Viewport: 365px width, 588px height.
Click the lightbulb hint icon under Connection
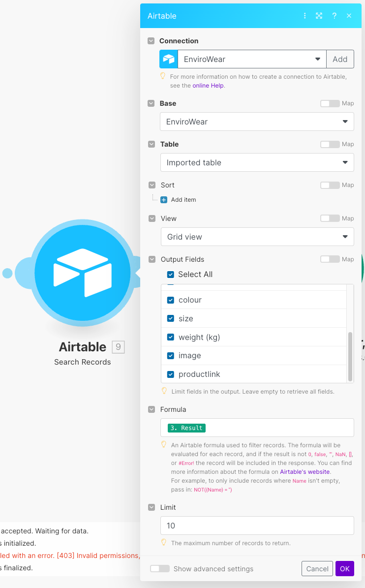point(163,76)
